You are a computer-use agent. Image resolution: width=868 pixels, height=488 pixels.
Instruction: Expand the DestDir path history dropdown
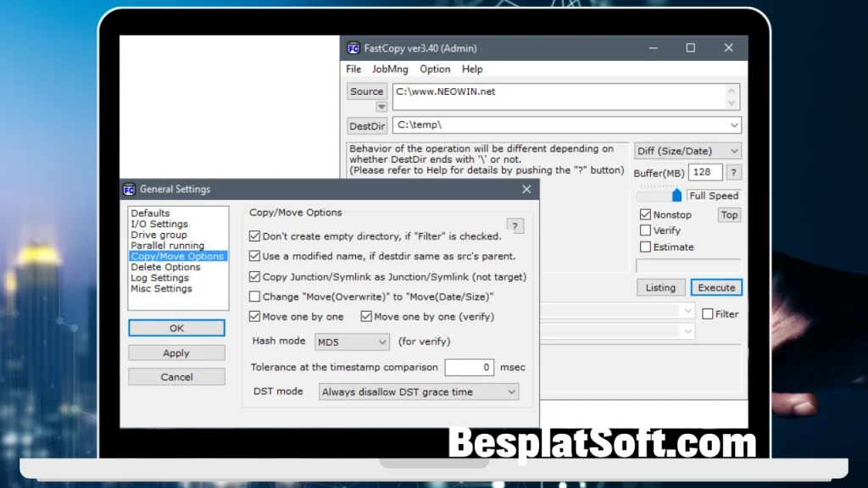tap(734, 125)
